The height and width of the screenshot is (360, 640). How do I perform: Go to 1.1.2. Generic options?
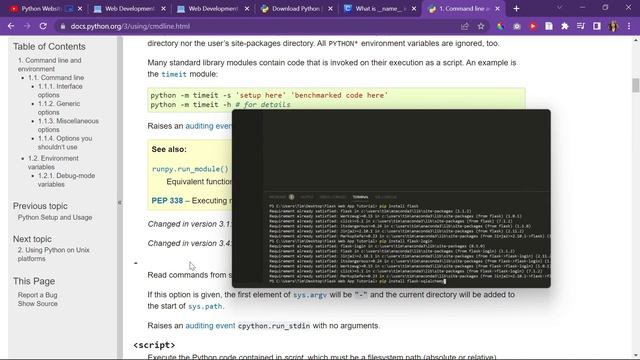[x=59, y=108]
